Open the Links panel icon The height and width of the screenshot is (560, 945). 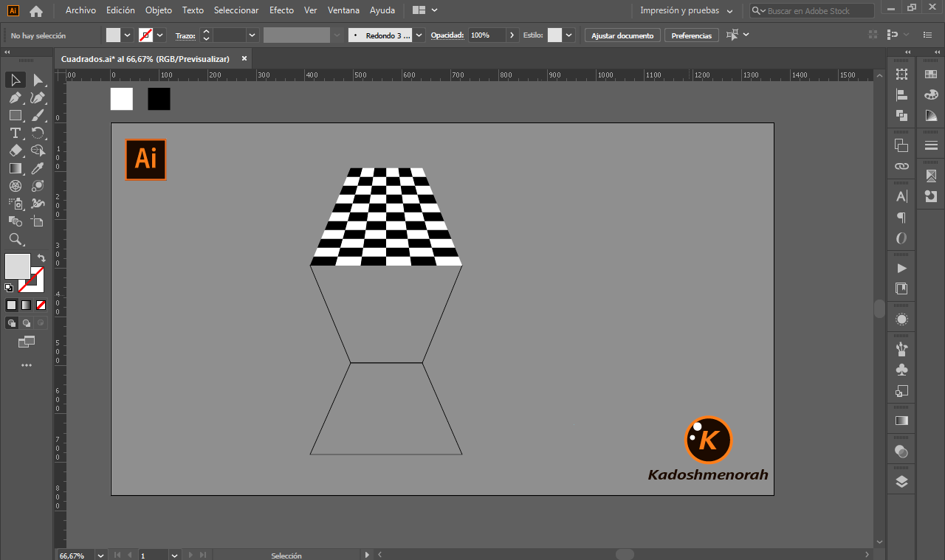click(901, 167)
